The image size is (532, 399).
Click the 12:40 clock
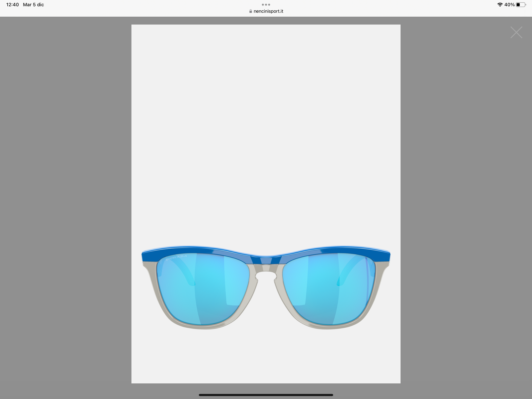[12, 5]
